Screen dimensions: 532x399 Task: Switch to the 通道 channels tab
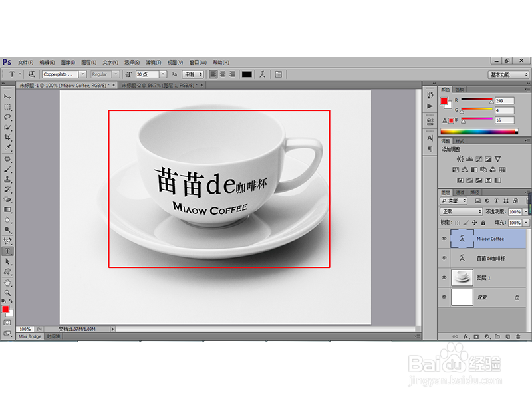point(460,192)
